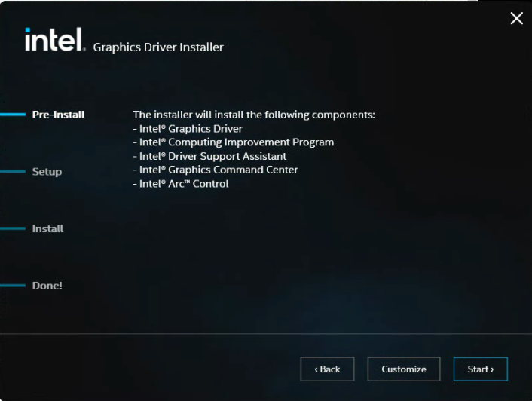Click 'Intel® Computing Improvement Program' line
Screen dimensions: 532x401
tap(234, 142)
